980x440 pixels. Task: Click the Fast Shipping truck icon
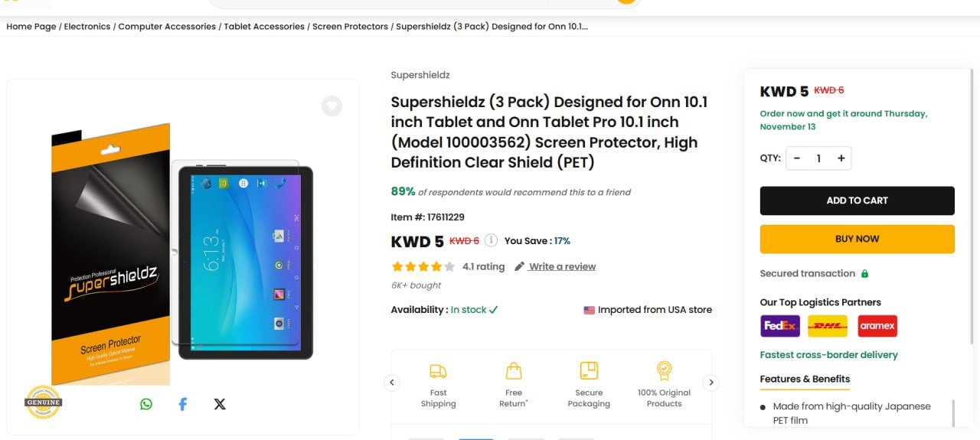coord(438,371)
